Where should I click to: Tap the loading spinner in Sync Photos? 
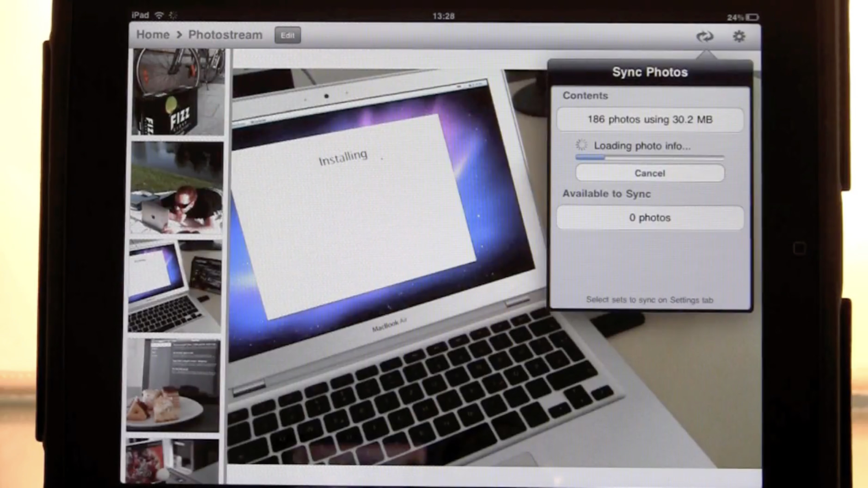click(x=581, y=145)
